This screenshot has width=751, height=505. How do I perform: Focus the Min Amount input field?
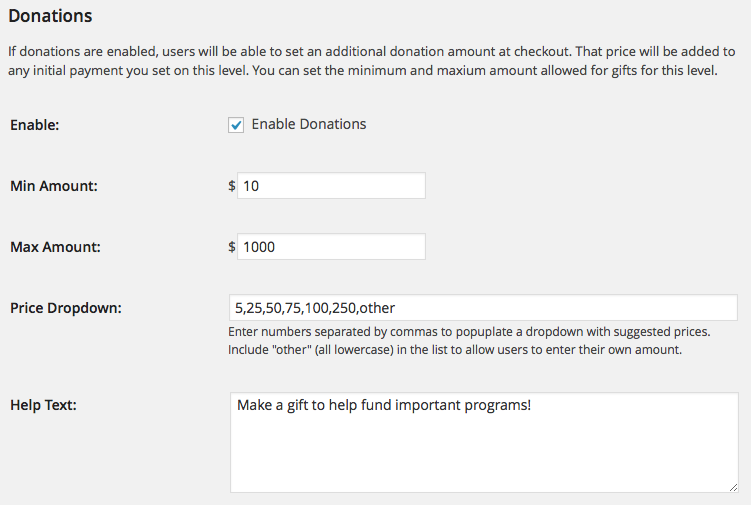point(331,185)
